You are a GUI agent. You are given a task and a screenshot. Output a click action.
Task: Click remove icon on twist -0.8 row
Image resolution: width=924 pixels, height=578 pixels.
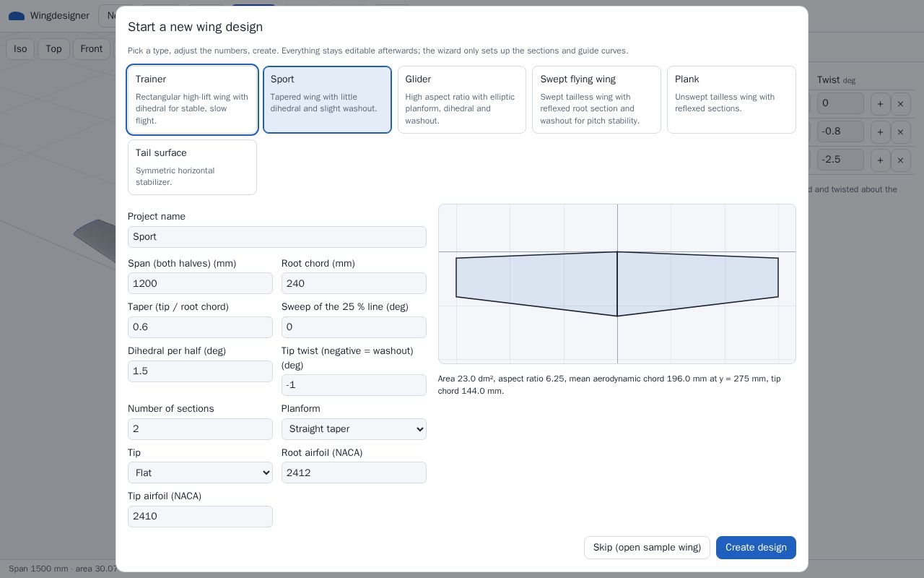(900, 131)
